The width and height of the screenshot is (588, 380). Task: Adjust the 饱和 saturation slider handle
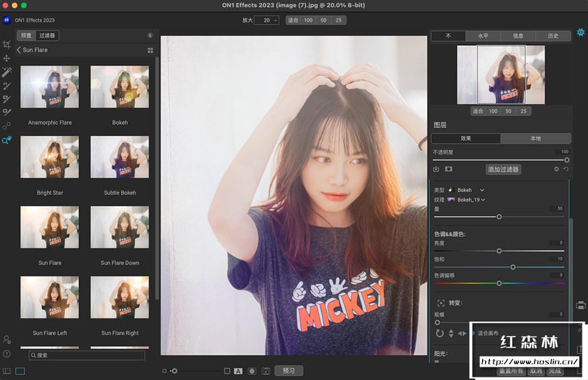click(x=513, y=267)
